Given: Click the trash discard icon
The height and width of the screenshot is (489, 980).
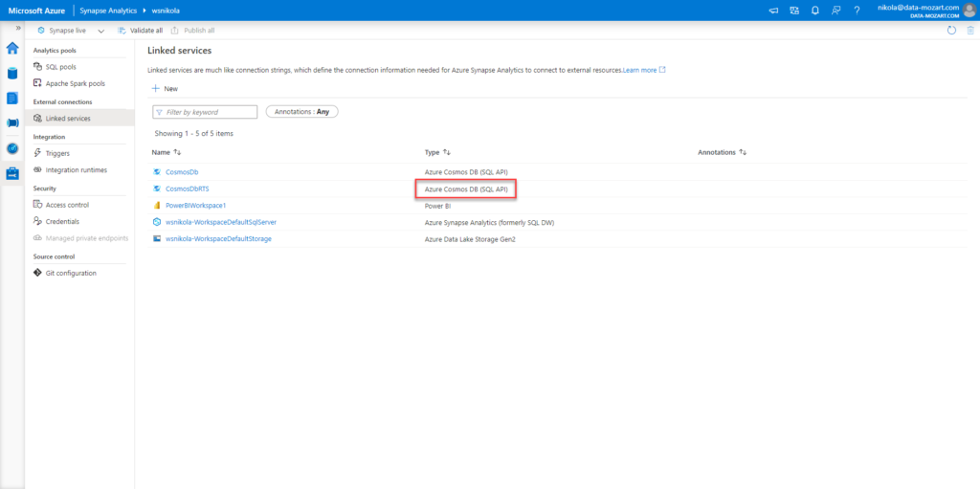Looking at the screenshot, I should (970, 30).
